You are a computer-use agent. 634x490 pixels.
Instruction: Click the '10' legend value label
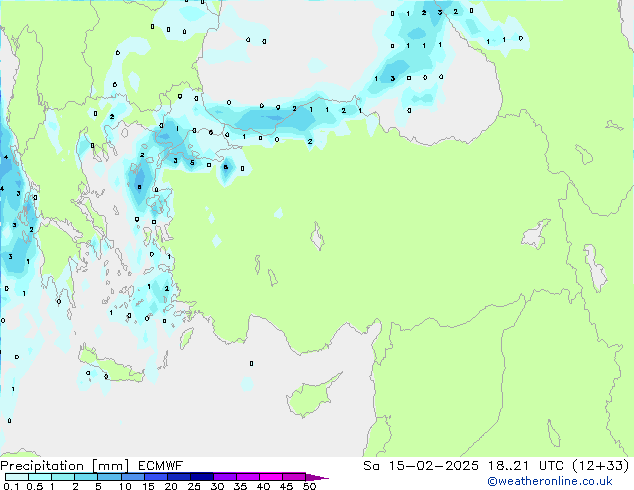[125, 486]
